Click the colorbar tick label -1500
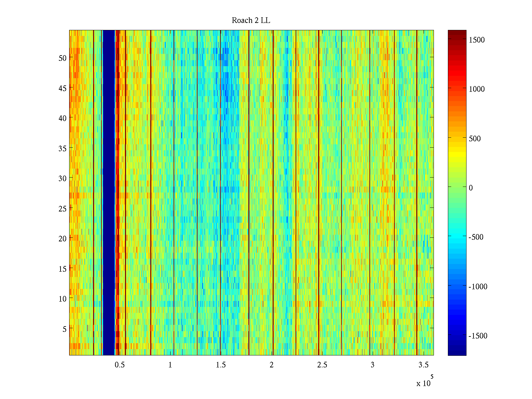 [x=477, y=336]
